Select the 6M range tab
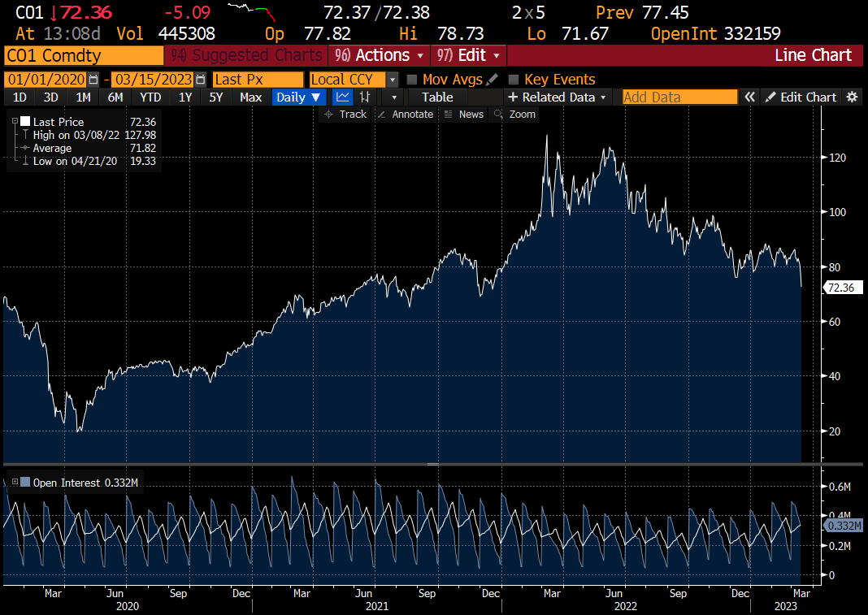This screenshot has height=615, width=868. point(115,97)
